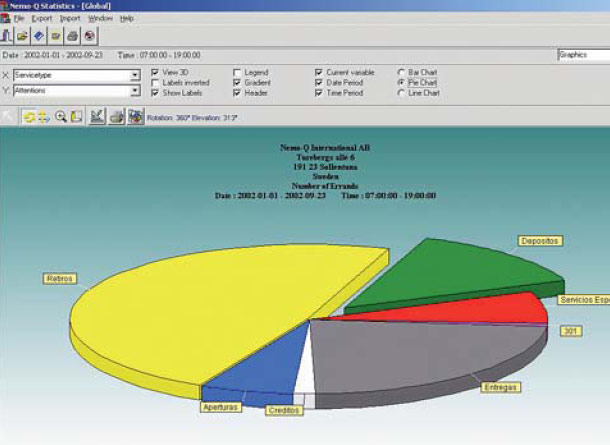Enable the Legend checkbox
The width and height of the screenshot is (610, 445).
click(236, 73)
